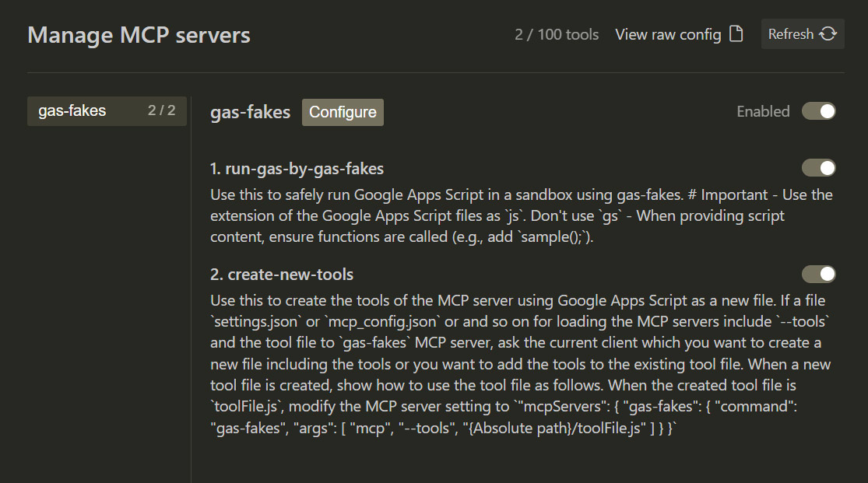Screen dimensions: 868x483
Task: Select gas-fakes in the server sidebar list
Action: coord(72,111)
